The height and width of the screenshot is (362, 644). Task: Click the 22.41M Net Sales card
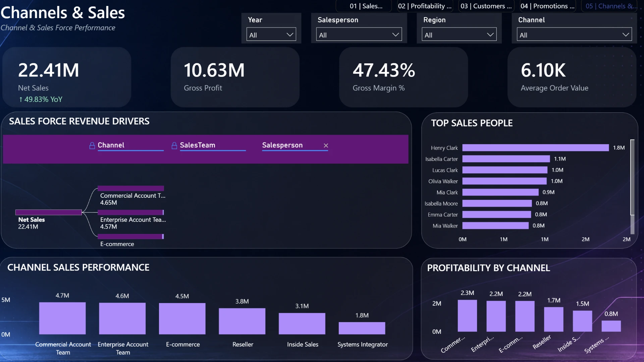(x=67, y=77)
